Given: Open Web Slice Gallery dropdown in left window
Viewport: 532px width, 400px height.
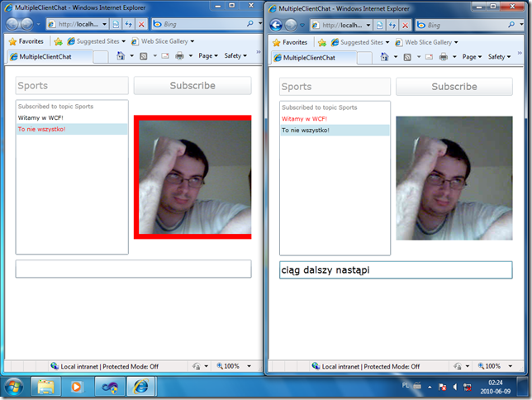Looking at the screenshot, I should click(163, 41).
